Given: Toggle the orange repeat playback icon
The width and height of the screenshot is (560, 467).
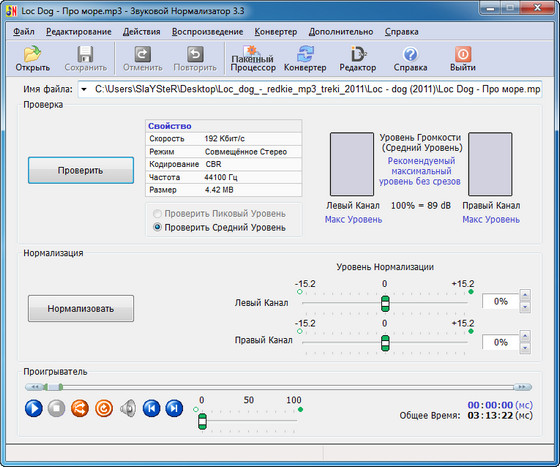Looking at the screenshot, I should click(104, 408).
